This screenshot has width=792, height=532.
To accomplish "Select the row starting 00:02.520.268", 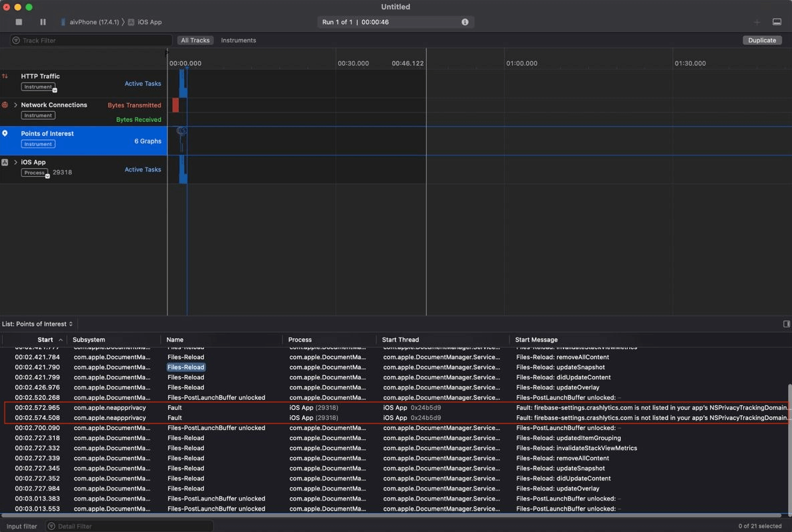I will [x=396, y=397].
